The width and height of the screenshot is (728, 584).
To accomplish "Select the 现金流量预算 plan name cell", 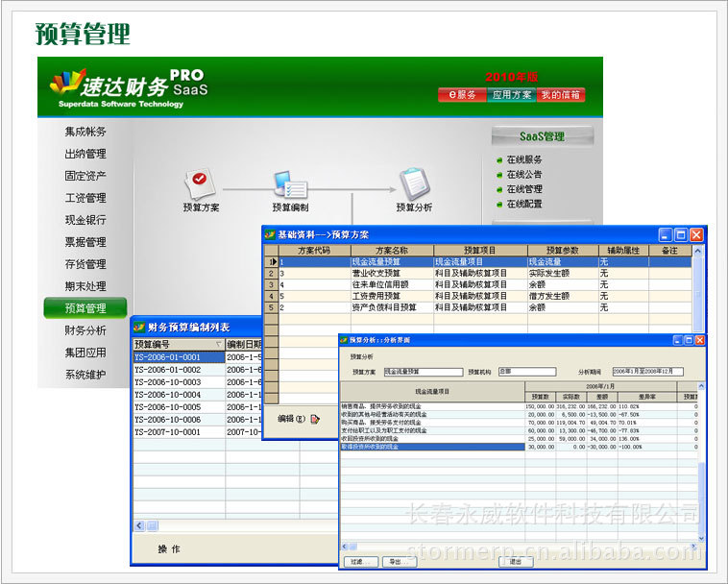I will (392, 262).
